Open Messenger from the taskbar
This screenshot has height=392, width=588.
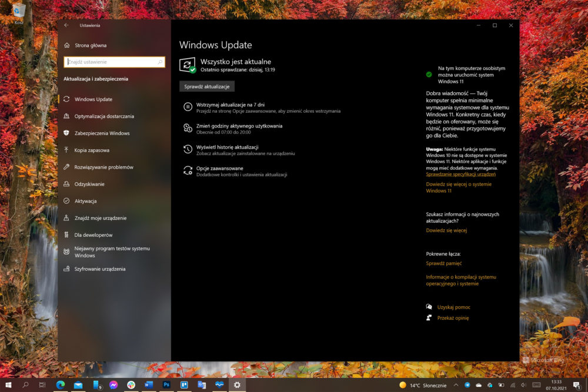pos(113,385)
